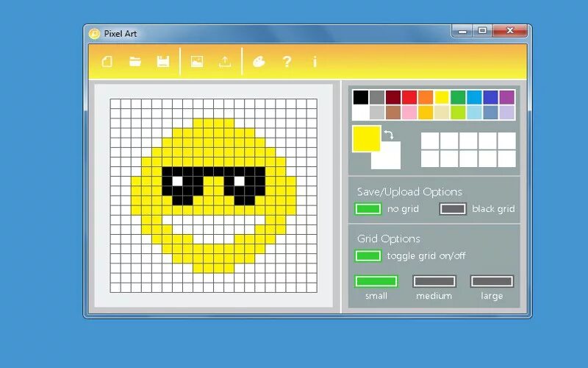Viewport: 588px width, 368px height.
Task: Click the 'Grid Options' heading
Action: coord(389,238)
